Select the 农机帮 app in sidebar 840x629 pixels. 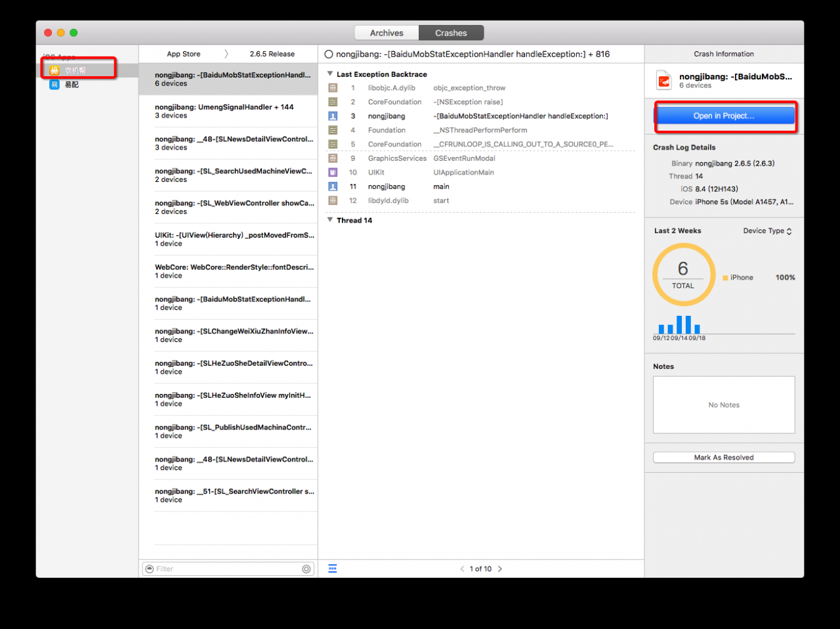(87, 70)
